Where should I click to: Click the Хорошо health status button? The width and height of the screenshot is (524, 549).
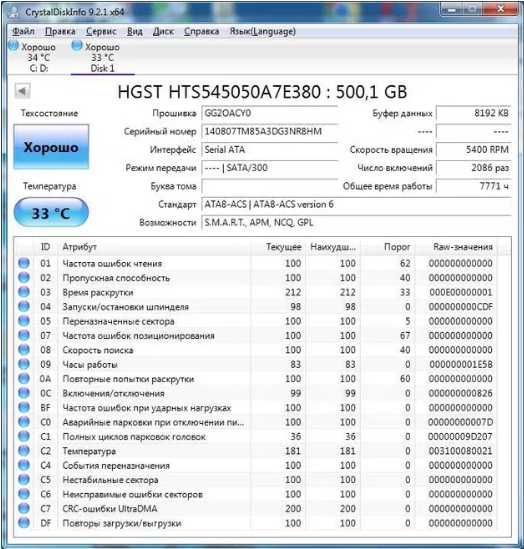51,147
